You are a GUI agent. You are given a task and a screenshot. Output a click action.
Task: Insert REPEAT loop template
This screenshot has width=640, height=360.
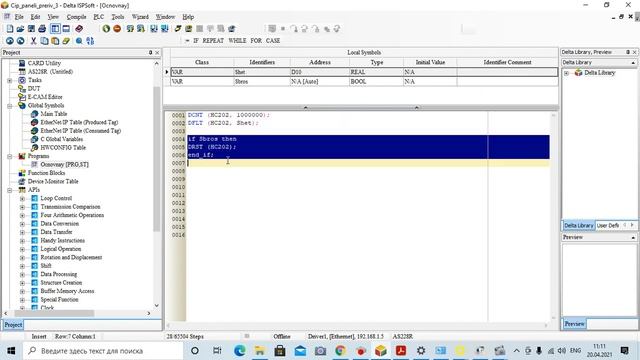(213, 40)
